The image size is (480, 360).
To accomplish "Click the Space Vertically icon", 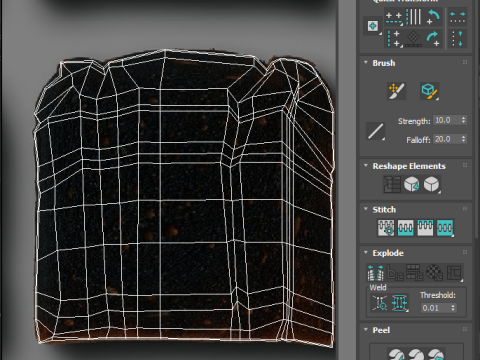I will (457, 39).
